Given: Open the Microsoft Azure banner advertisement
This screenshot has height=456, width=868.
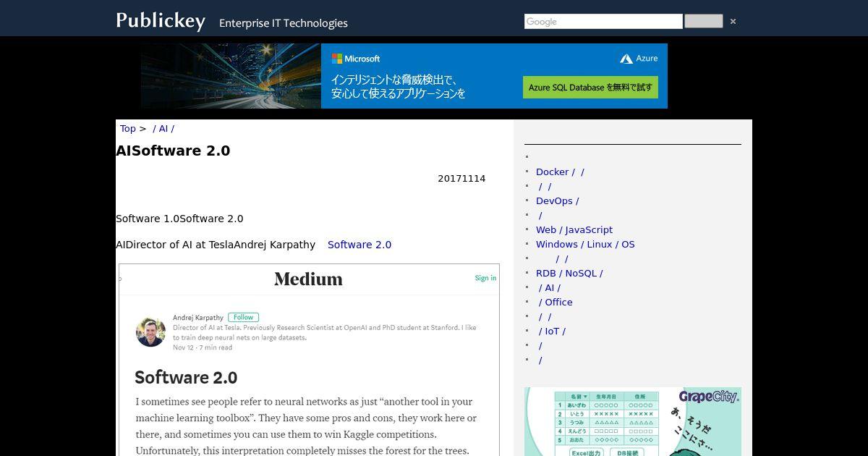Looking at the screenshot, I should (404, 76).
